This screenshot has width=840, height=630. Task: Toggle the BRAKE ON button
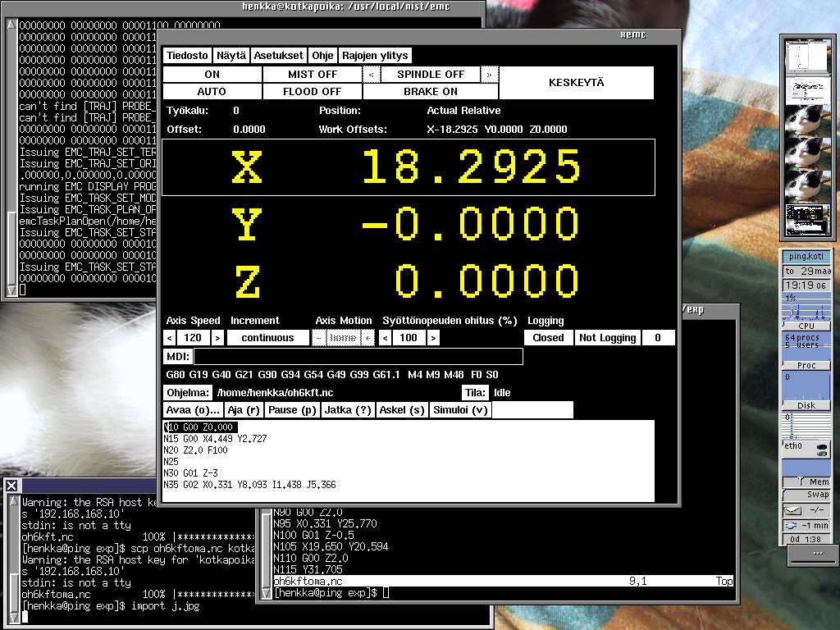click(x=430, y=92)
